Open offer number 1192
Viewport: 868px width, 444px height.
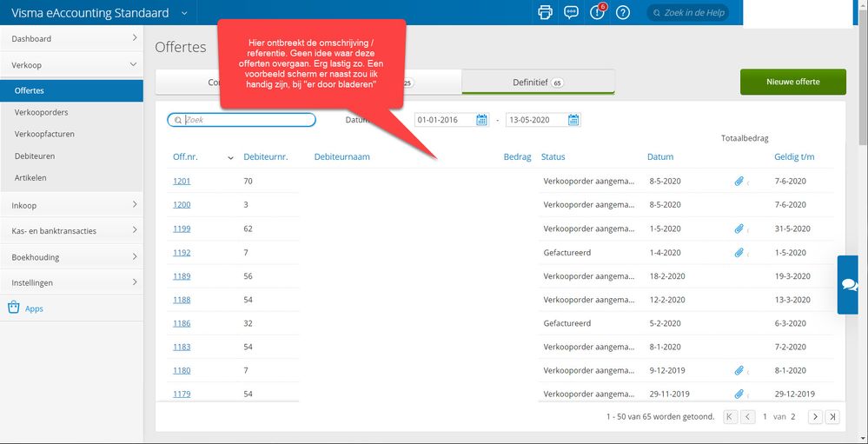click(182, 253)
